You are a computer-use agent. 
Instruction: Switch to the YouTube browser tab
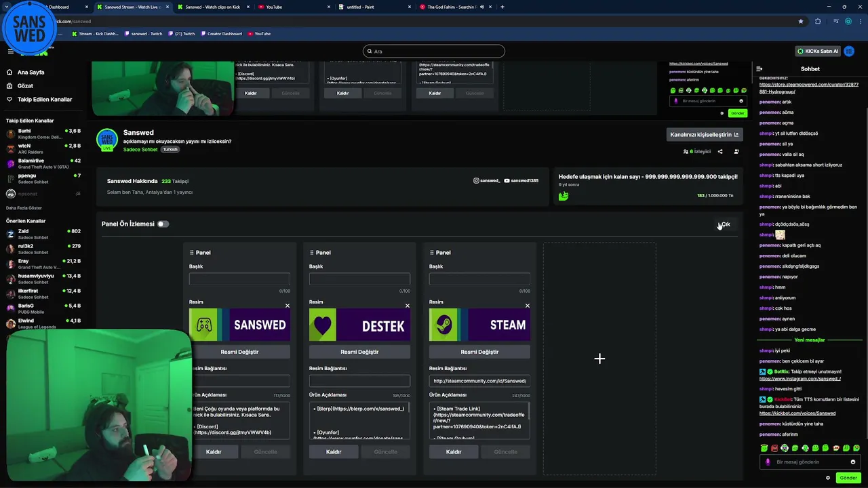click(294, 7)
